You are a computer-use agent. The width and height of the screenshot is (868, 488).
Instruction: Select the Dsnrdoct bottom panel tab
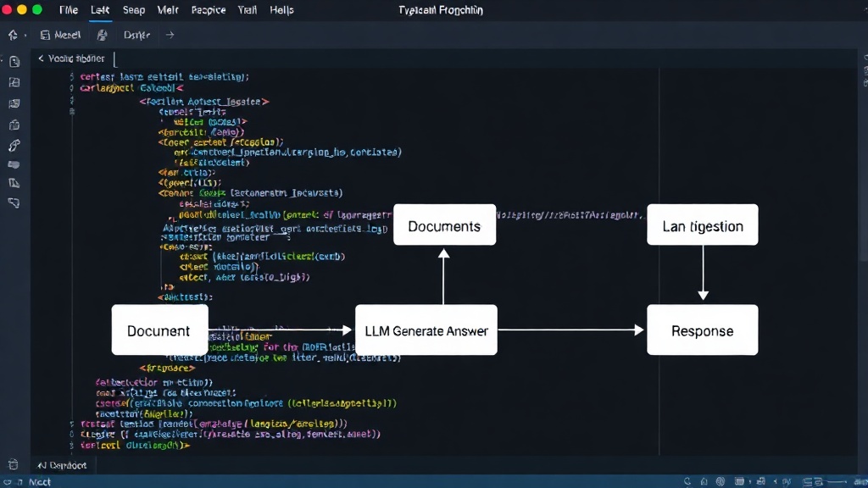[x=62, y=465]
